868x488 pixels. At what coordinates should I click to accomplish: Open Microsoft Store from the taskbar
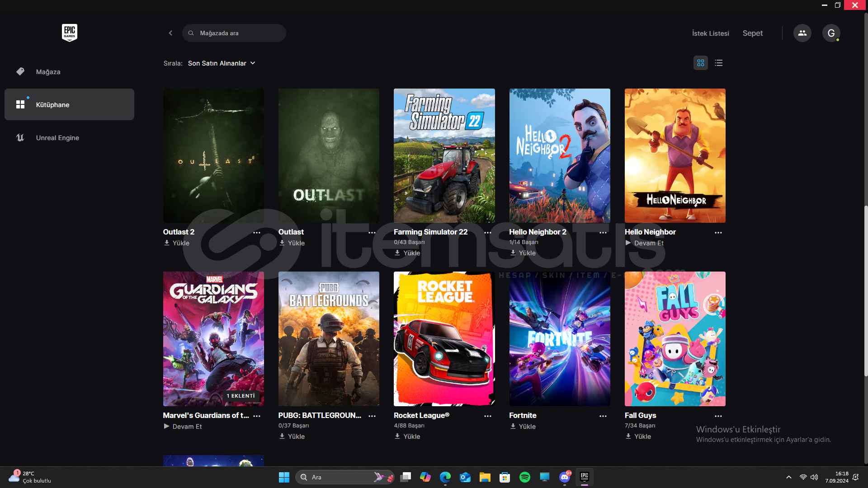505,477
